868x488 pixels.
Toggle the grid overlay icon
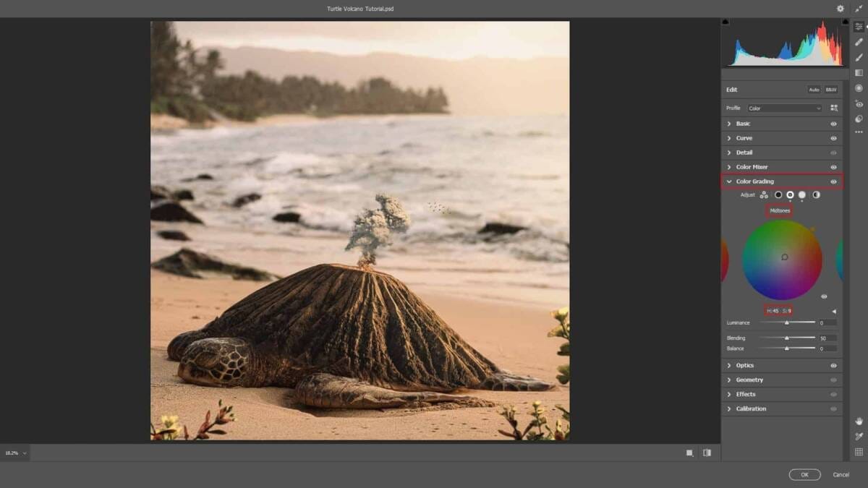click(x=859, y=452)
